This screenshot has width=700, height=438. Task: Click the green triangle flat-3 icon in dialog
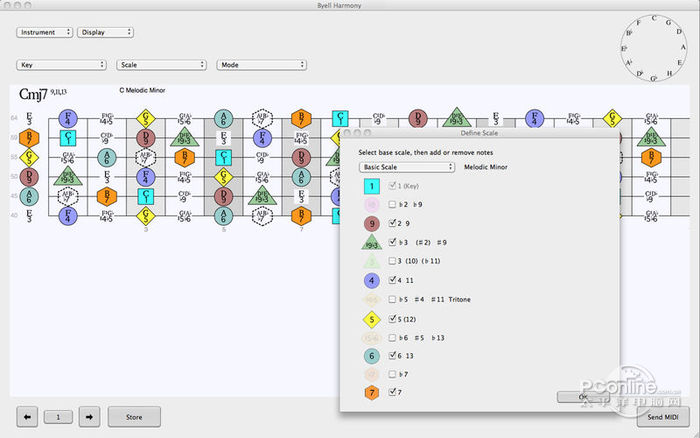[371, 242]
